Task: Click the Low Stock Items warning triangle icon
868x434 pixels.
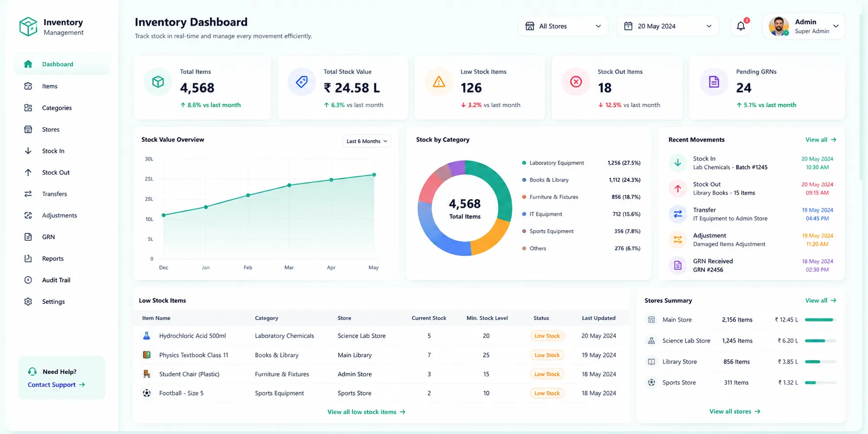Action: coord(439,82)
